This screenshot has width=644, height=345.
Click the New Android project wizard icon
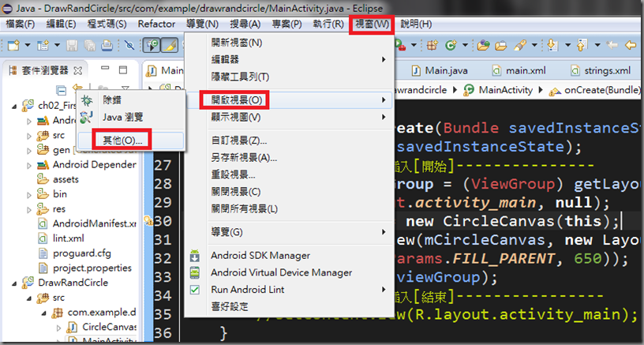(43, 45)
